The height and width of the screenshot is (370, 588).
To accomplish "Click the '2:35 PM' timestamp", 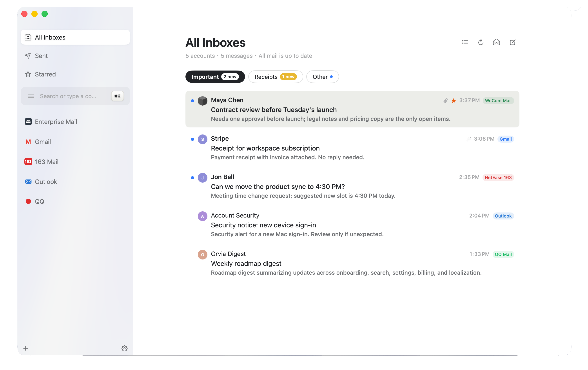I will [469, 177].
